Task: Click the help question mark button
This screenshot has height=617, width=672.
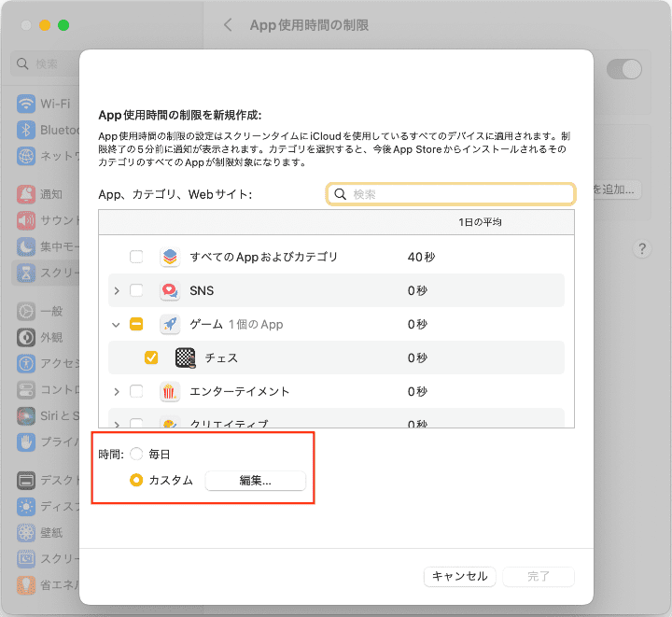Action: click(642, 249)
